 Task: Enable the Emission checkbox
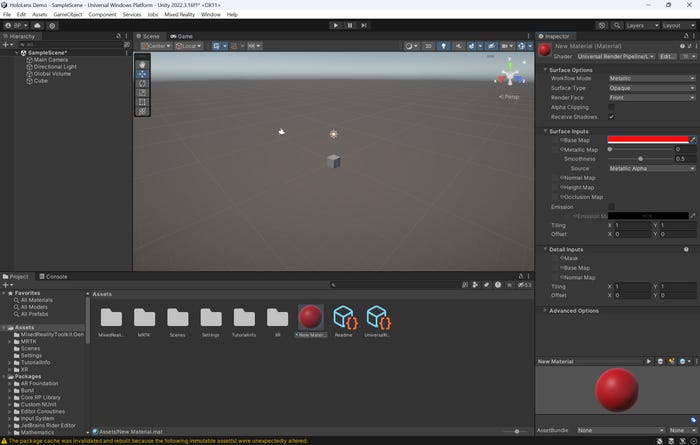point(611,207)
